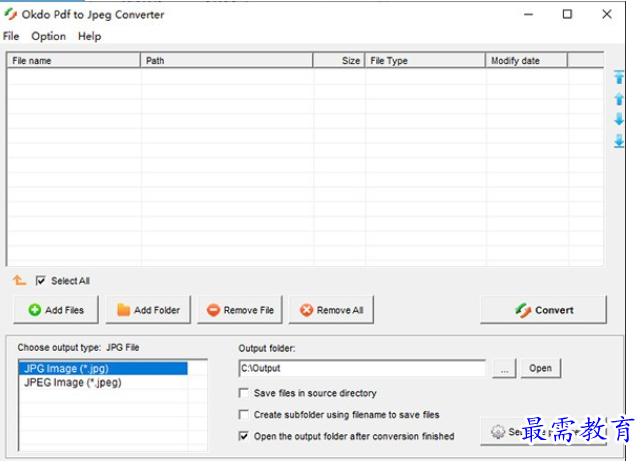
Task: Click the Add Folder button
Action: [x=148, y=310]
